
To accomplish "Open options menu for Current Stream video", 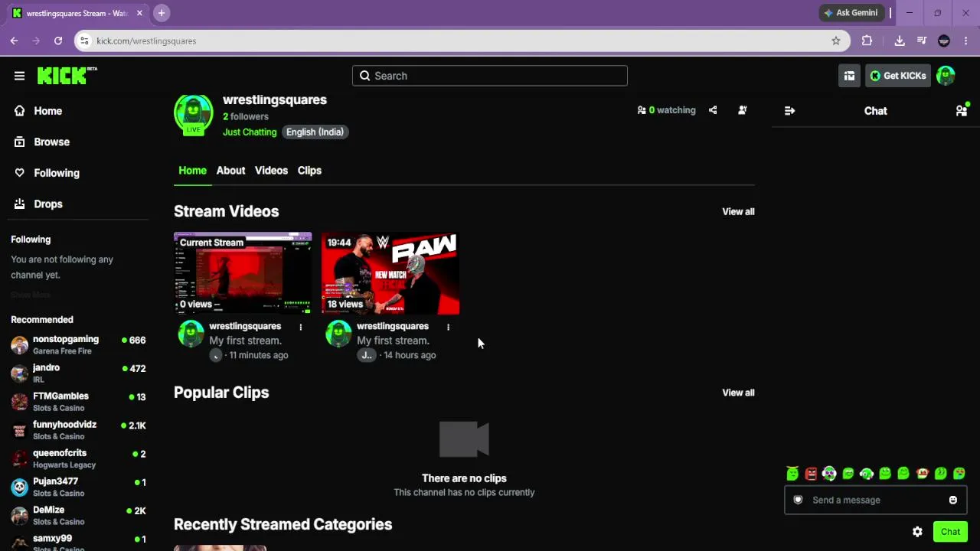I will [300, 327].
